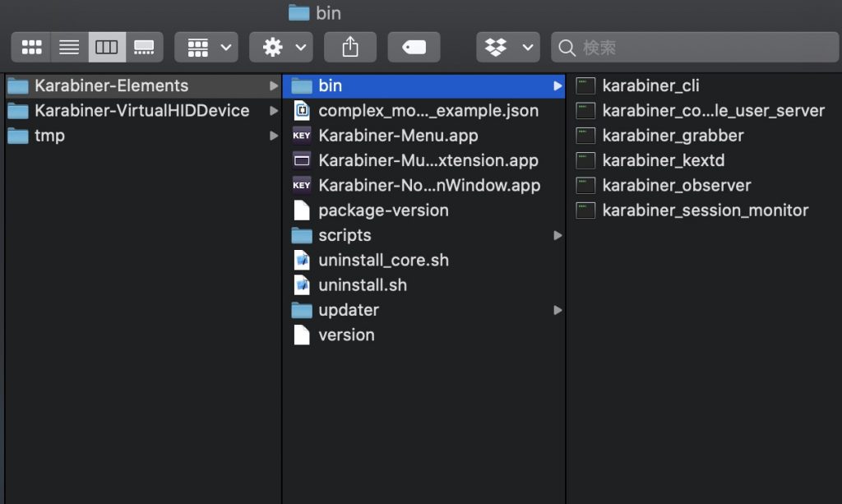The image size is (842, 504).
Task: Select the Karabiner-Menu.app icon
Action: (x=302, y=136)
